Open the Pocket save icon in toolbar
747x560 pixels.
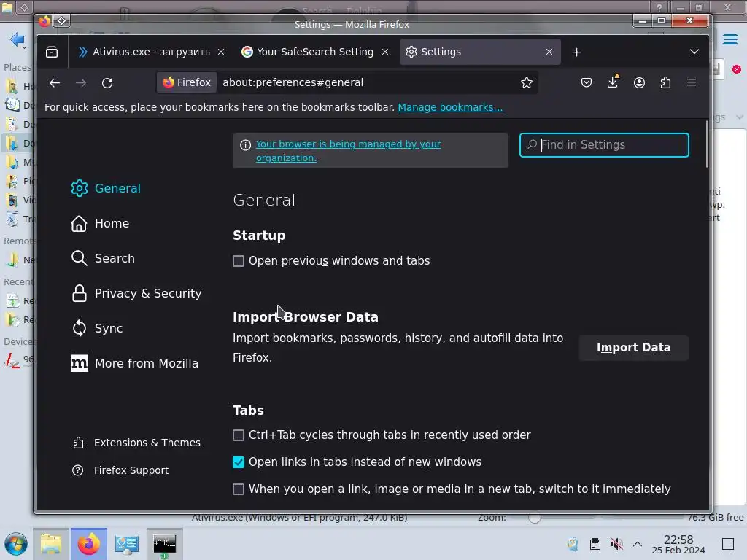587,83
